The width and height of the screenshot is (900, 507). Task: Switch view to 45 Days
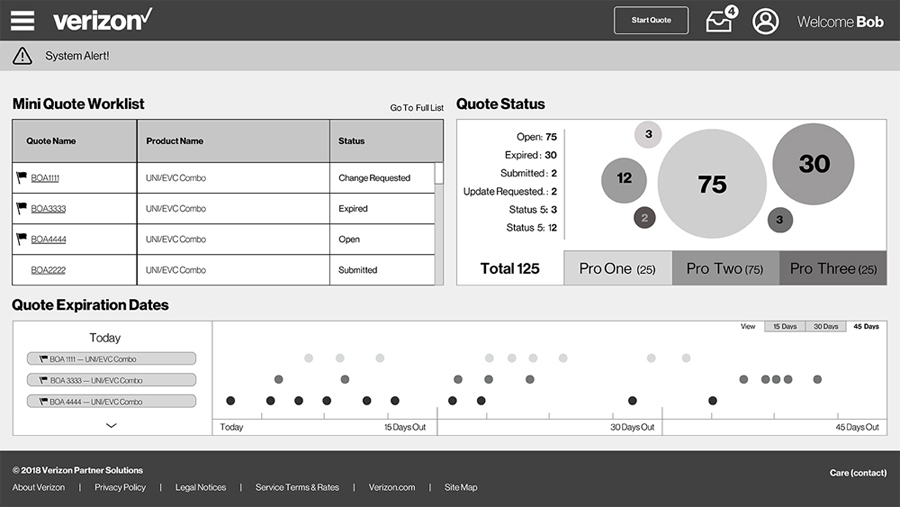click(x=866, y=326)
